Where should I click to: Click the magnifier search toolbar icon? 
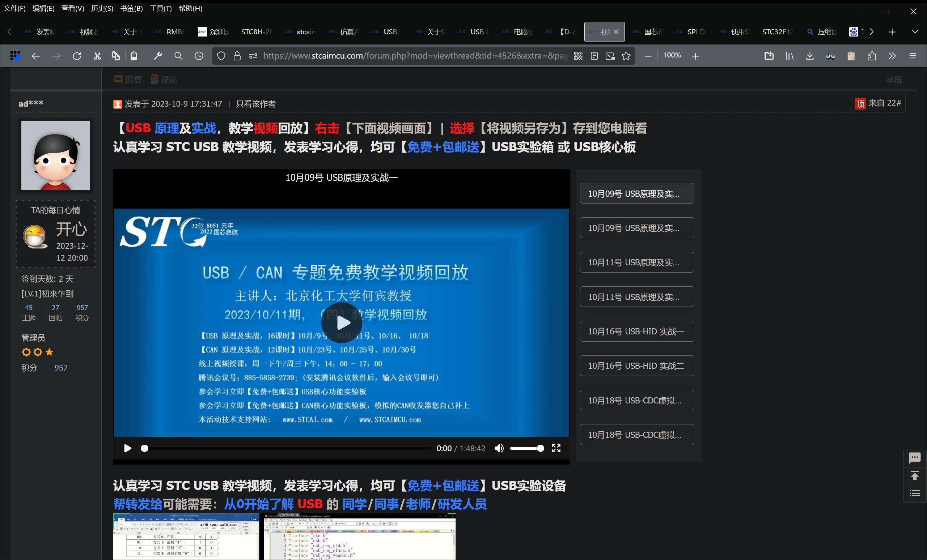[178, 56]
